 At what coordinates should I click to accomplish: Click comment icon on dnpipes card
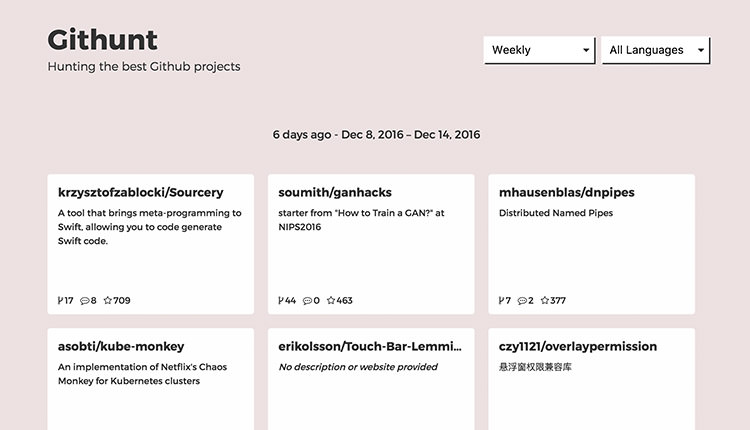point(522,301)
